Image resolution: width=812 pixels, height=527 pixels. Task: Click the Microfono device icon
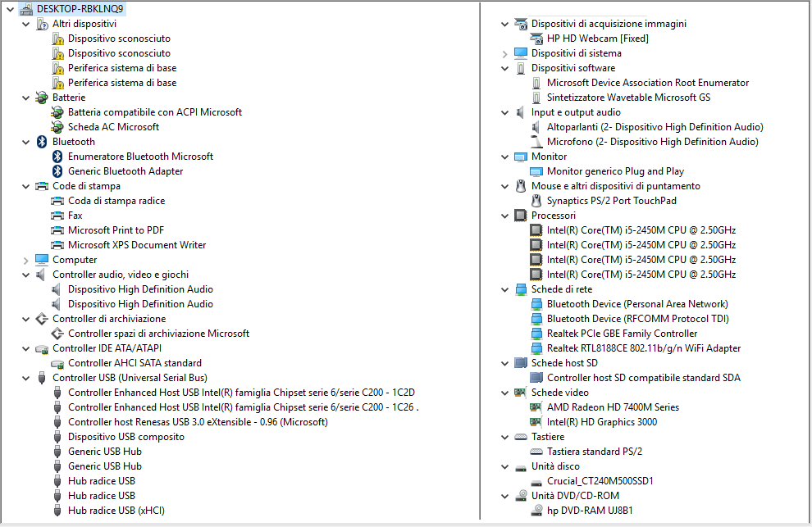pyautogui.click(x=536, y=142)
